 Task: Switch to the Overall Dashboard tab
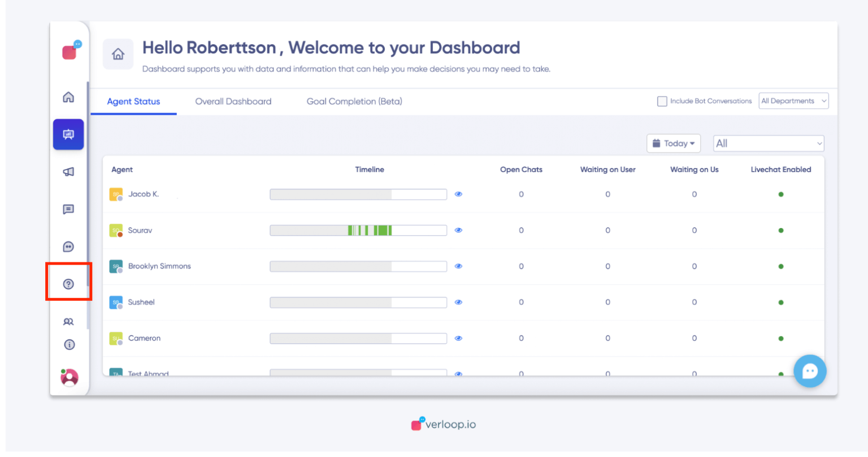[233, 102]
